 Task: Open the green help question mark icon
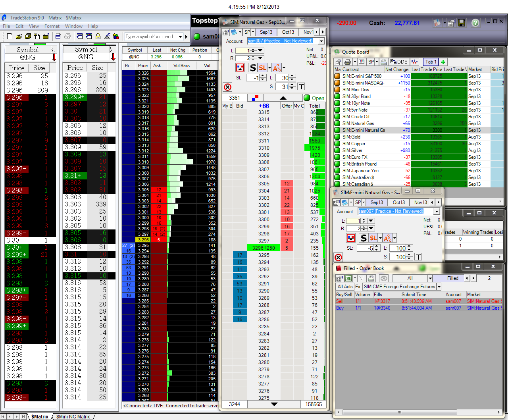pos(475,23)
